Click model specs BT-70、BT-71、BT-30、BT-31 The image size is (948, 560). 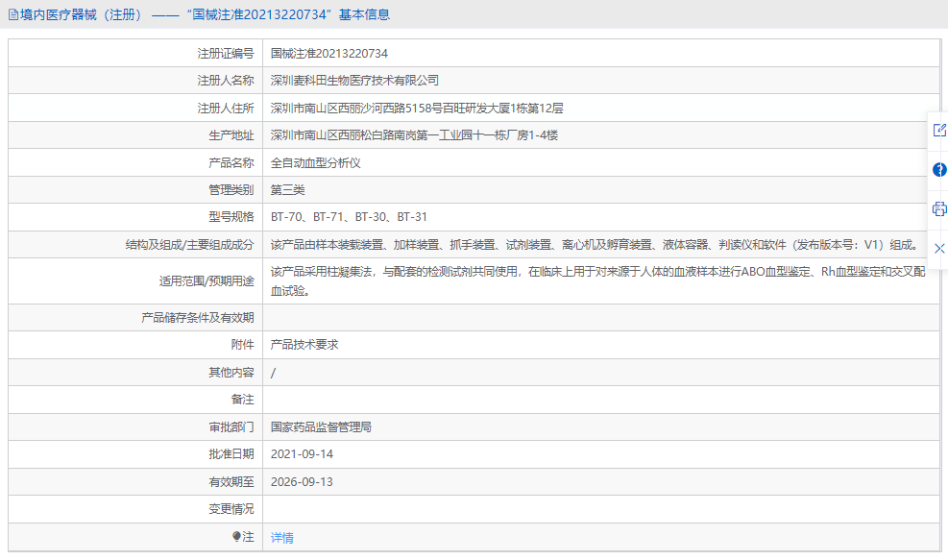coord(349,216)
